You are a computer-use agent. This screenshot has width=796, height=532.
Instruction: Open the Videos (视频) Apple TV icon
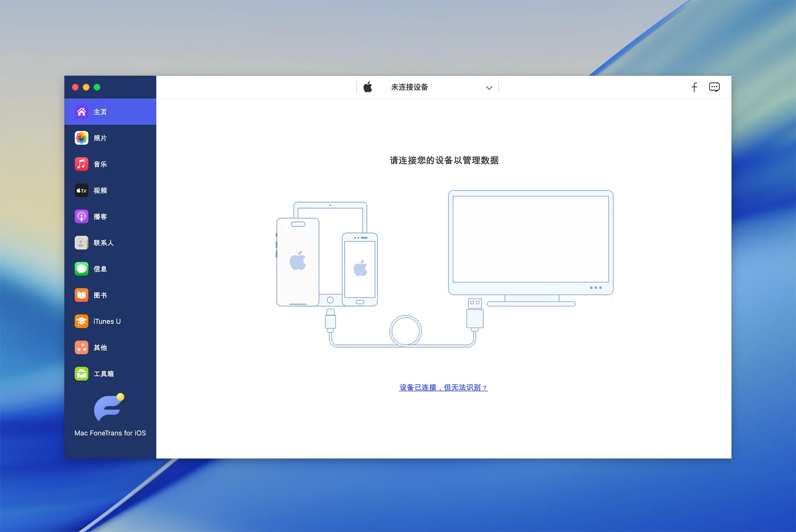pos(81,190)
